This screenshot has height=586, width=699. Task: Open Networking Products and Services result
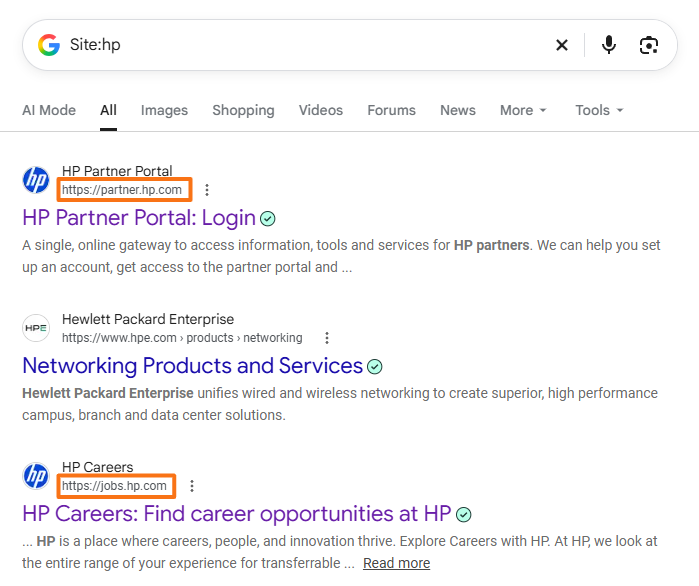(x=193, y=366)
